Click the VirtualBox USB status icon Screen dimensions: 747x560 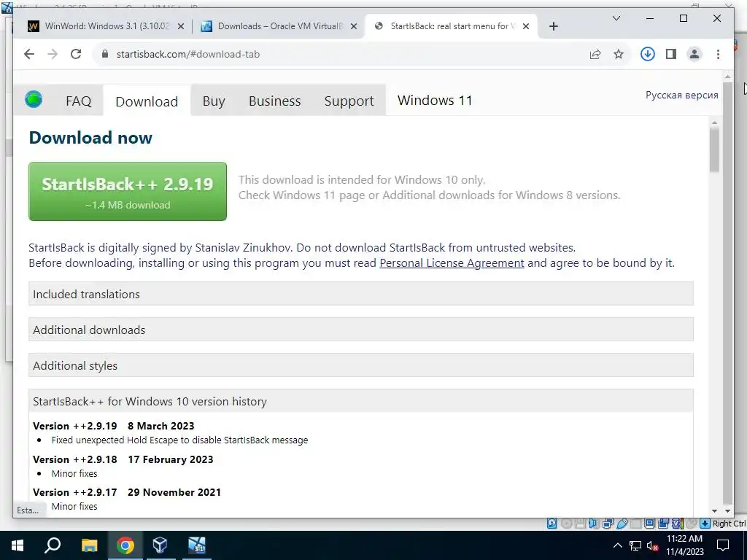(x=622, y=524)
